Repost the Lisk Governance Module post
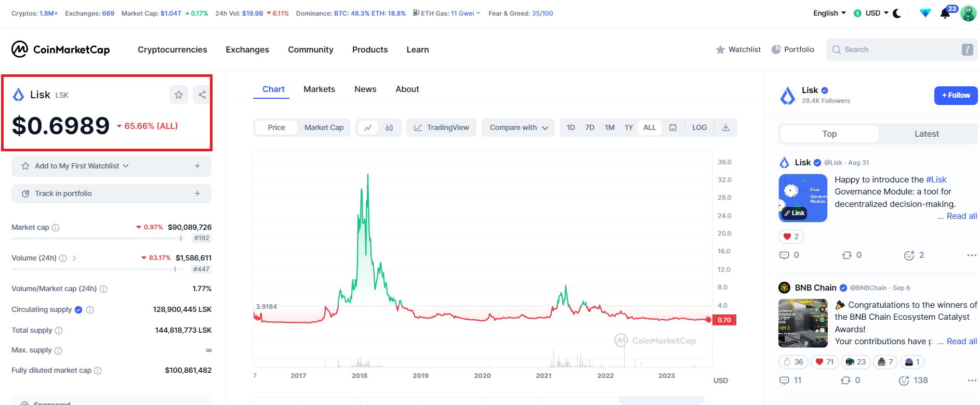This screenshot has width=980, height=405. 852,255
